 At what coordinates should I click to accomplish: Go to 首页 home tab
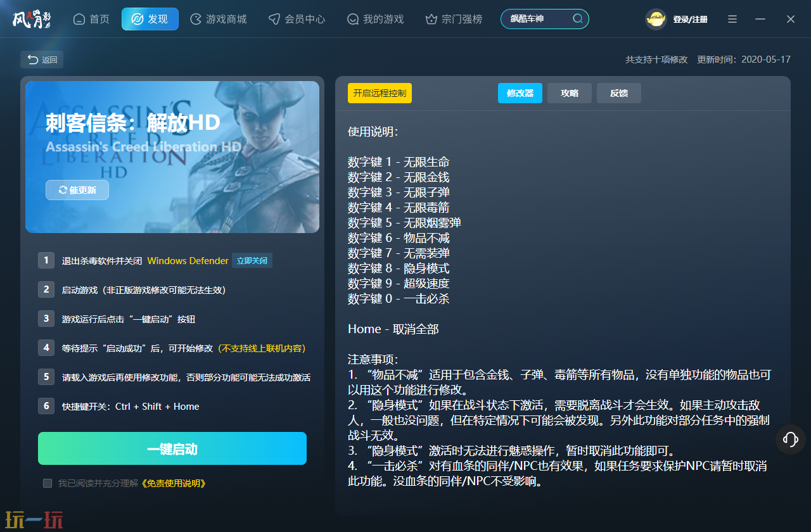(x=91, y=19)
